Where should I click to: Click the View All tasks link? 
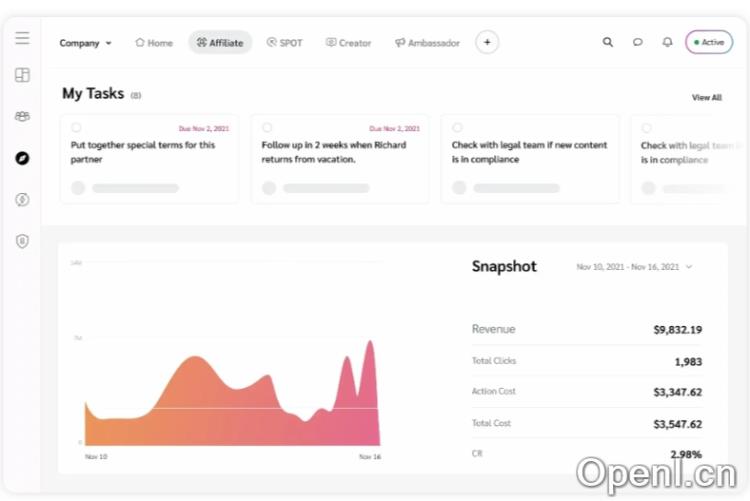706,98
